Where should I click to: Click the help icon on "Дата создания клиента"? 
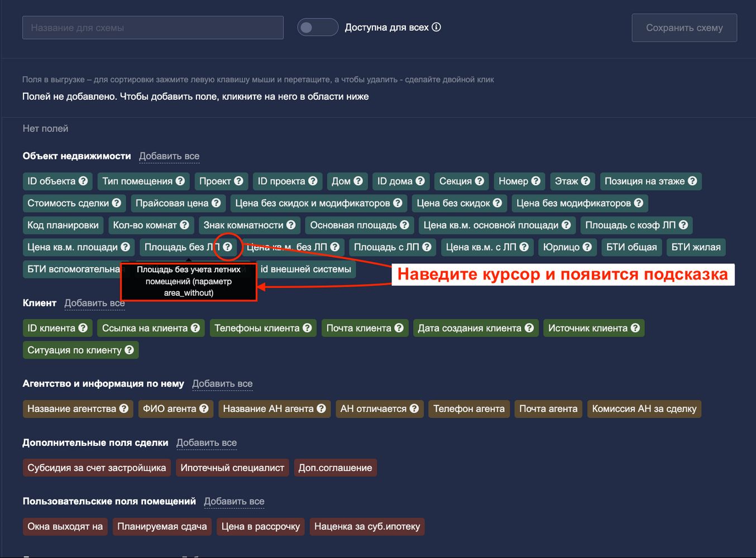(x=529, y=328)
